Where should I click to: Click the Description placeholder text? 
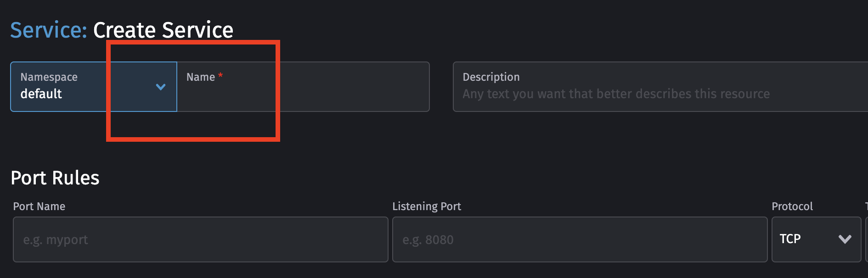pyautogui.click(x=615, y=94)
